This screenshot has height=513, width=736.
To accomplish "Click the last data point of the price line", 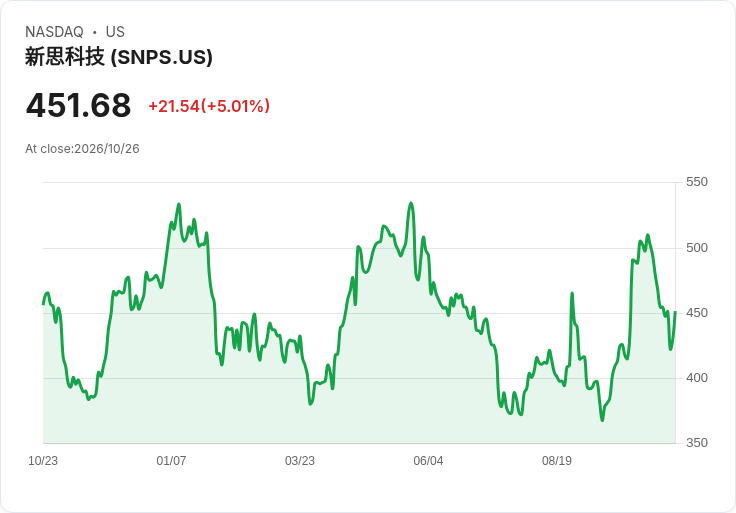I will point(675,312).
